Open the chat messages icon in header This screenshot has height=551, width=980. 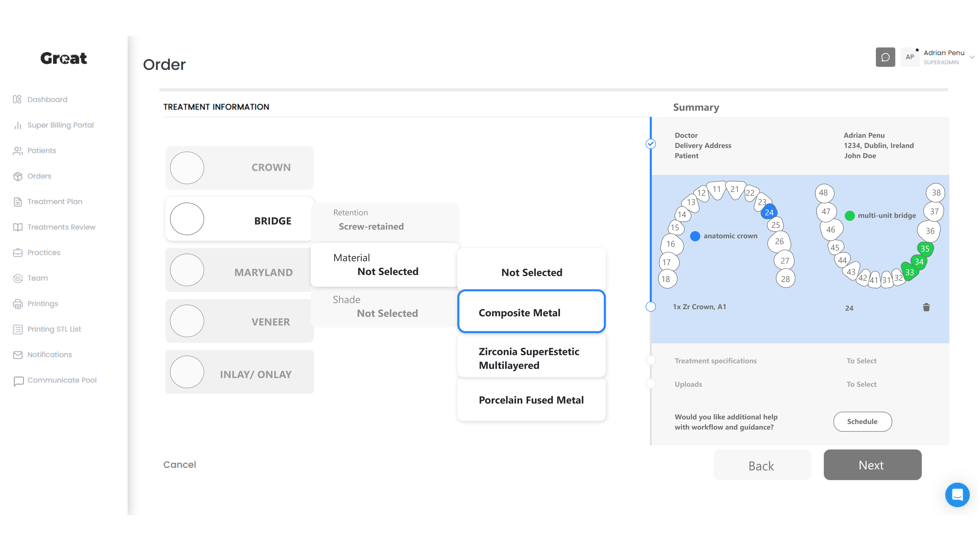pos(885,57)
